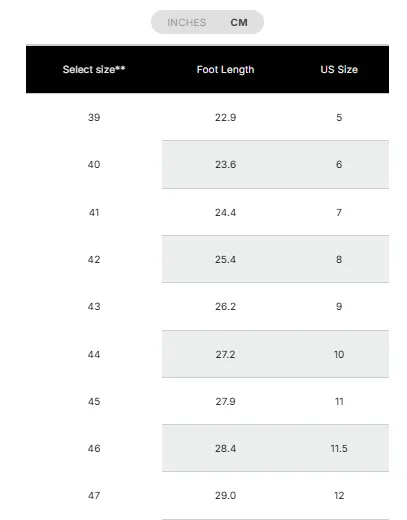Switch units to INCHES
Image resolution: width=407 pixels, height=520 pixels.
pyautogui.click(x=187, y=22)
